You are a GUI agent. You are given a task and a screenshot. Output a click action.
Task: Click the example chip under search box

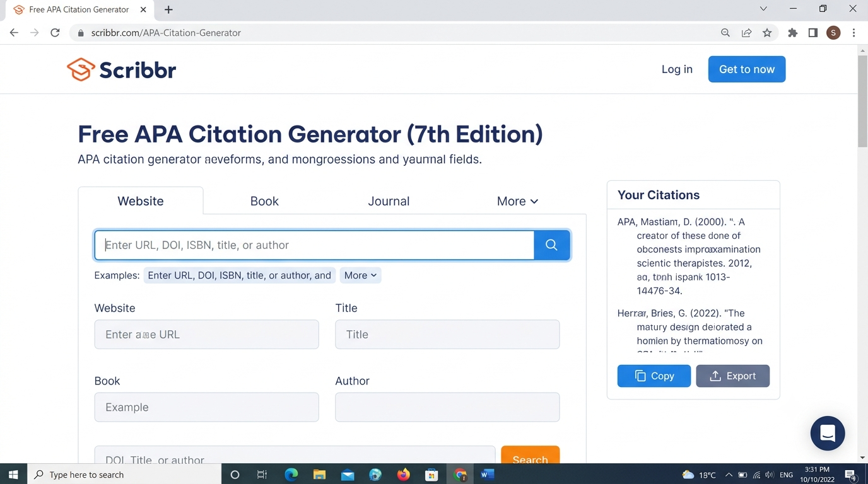point(239,275)
